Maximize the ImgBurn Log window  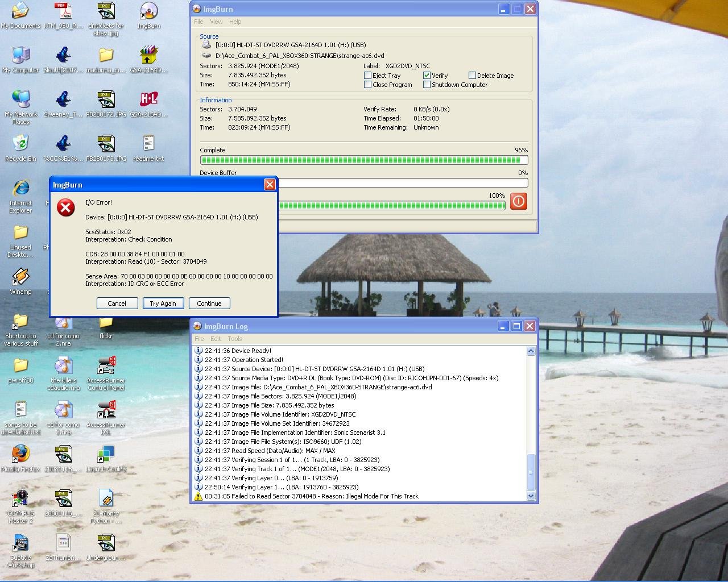point(516,326)
